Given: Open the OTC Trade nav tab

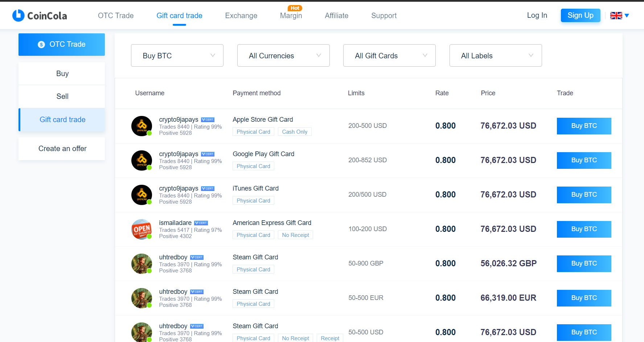Looking at the screenshot, I should click(116, 16).
